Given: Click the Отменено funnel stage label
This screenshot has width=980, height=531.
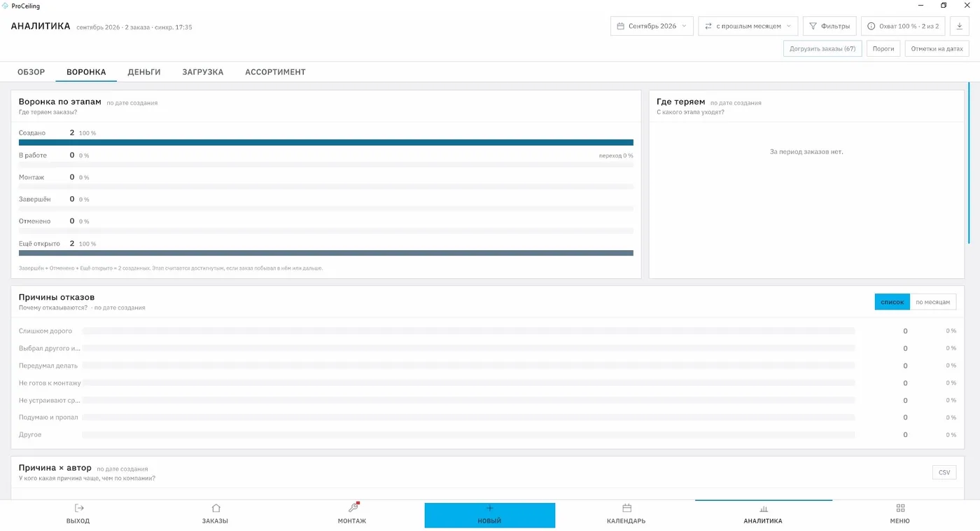Looking at the screenshot, I should click(x=35, y=221).
